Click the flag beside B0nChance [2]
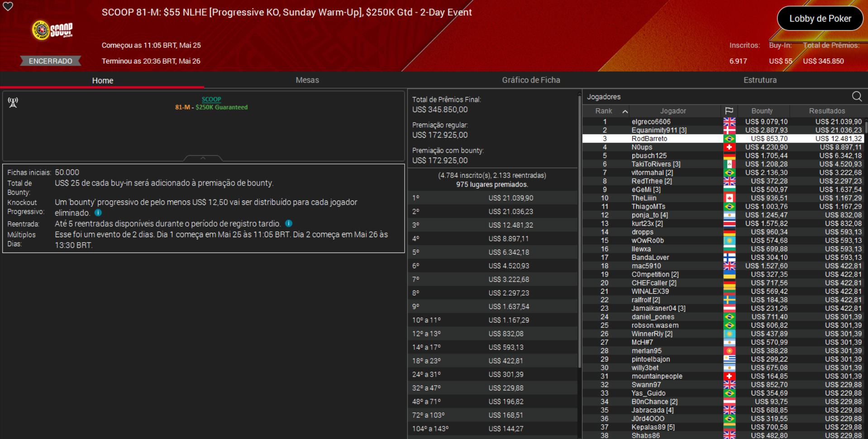This screenshot has width=868, height=439. click(x=729, y=402)
